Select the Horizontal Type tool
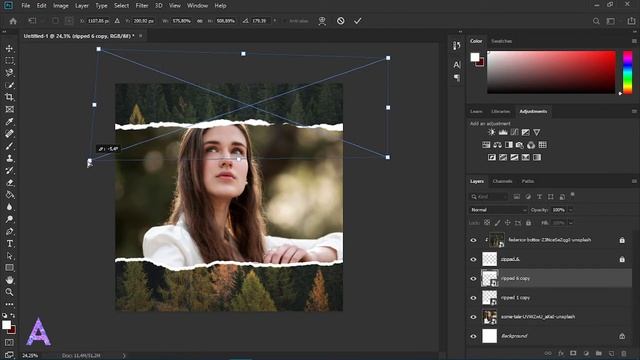The height and width of the screenshot is (360, 640). pos(9,244)
